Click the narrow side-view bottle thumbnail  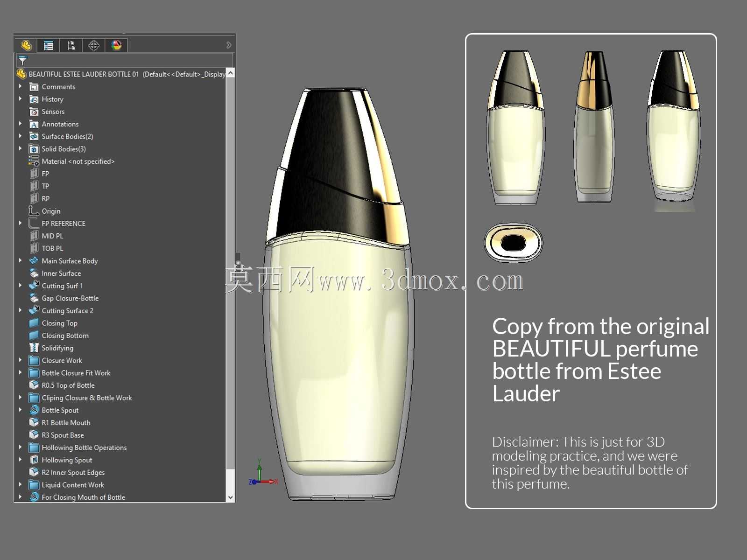point(594,126)
